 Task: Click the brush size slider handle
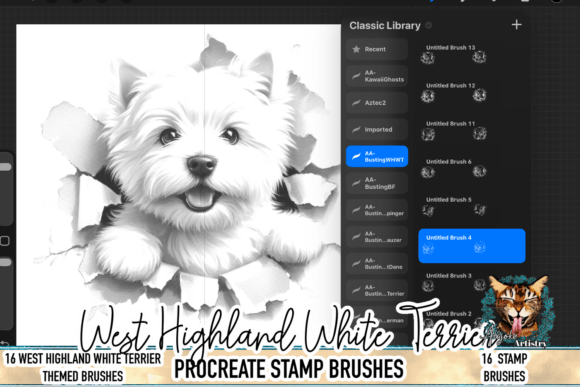5,167
